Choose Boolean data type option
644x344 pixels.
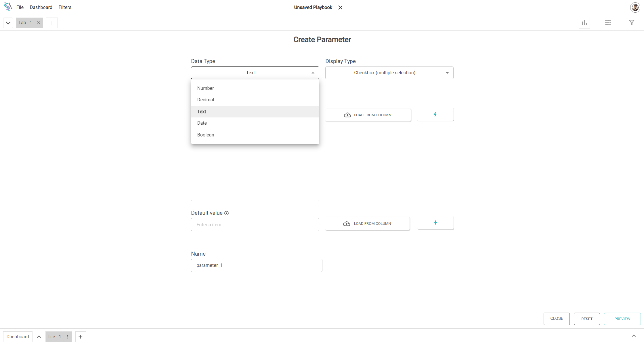(x=205, y=135)
